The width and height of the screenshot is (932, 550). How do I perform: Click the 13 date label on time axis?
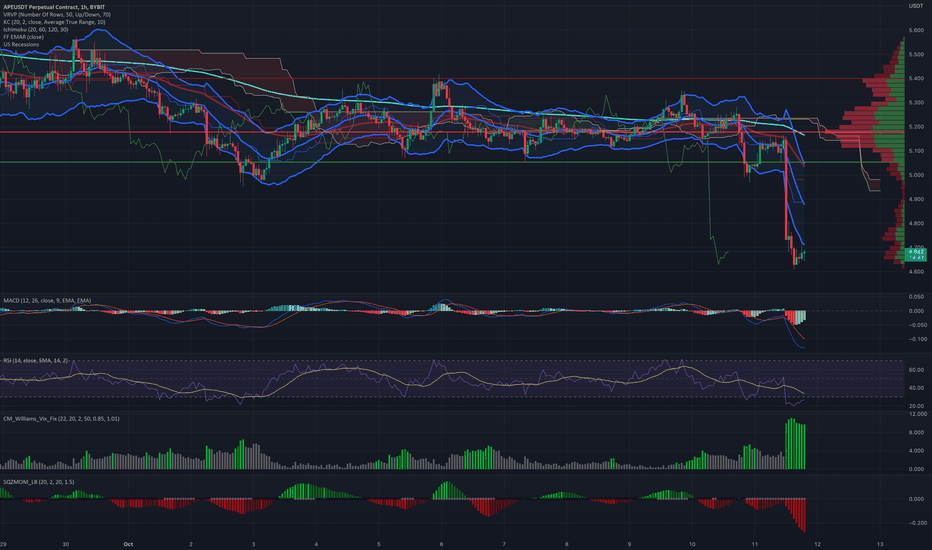tap(880, 544)
